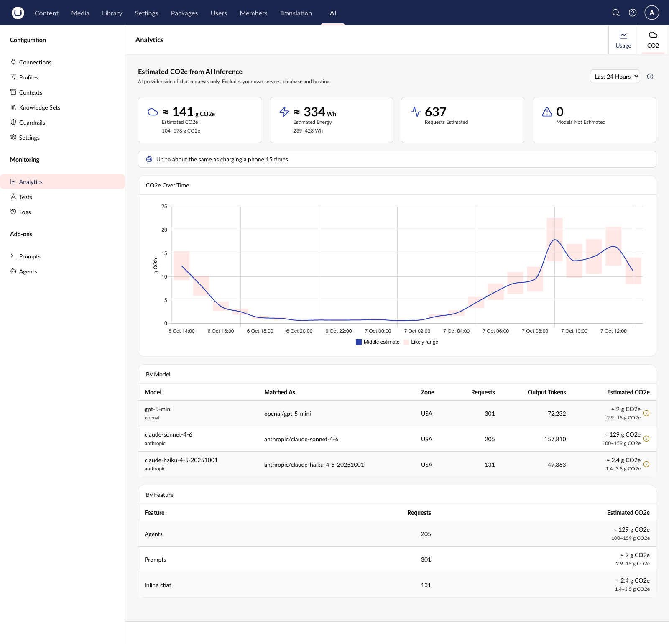Open the search icon in the header

pos(616,13)
